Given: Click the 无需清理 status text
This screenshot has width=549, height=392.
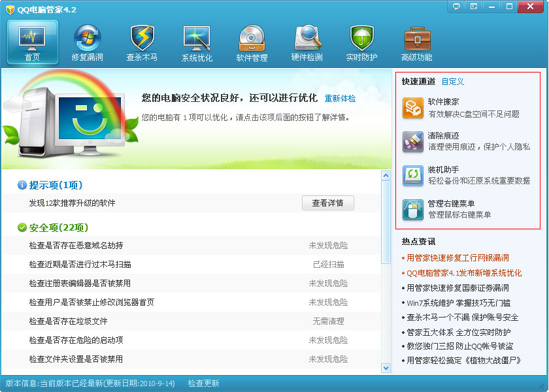Looking at the screenshot, I should (328, 321).
